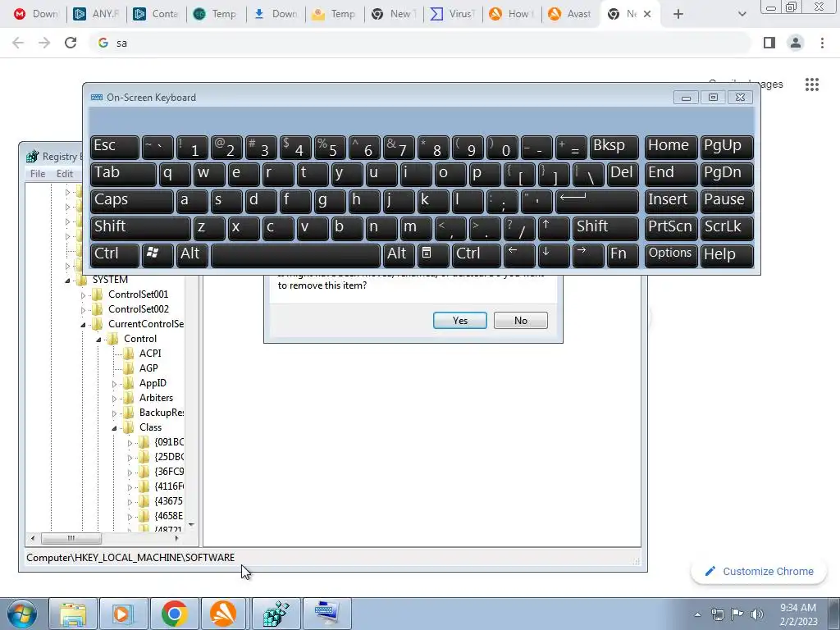Select the ACPI registry key
This screenshot has height=630, width=840.
tap(150, 354)
